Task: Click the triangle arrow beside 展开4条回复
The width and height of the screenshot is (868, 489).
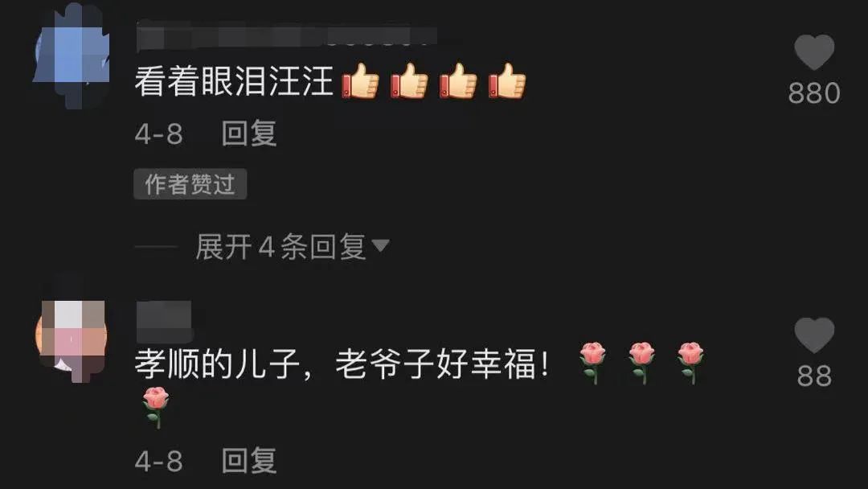Action: (x=380, y=245)
